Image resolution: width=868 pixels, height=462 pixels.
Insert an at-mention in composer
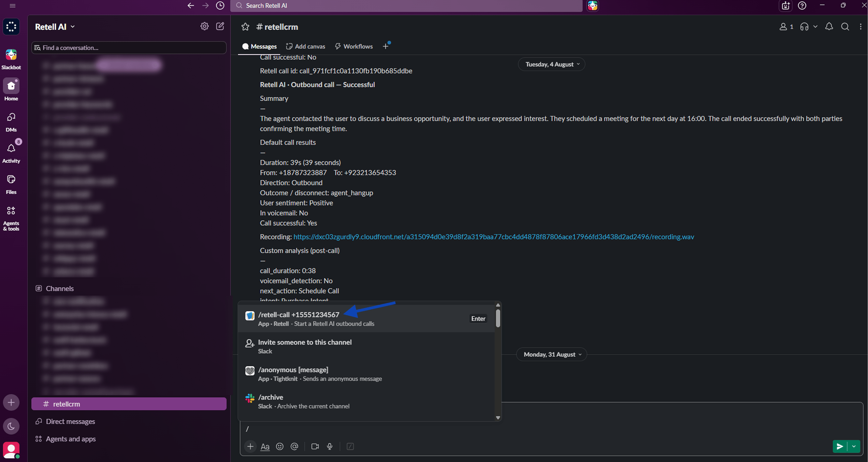[295, 447]
